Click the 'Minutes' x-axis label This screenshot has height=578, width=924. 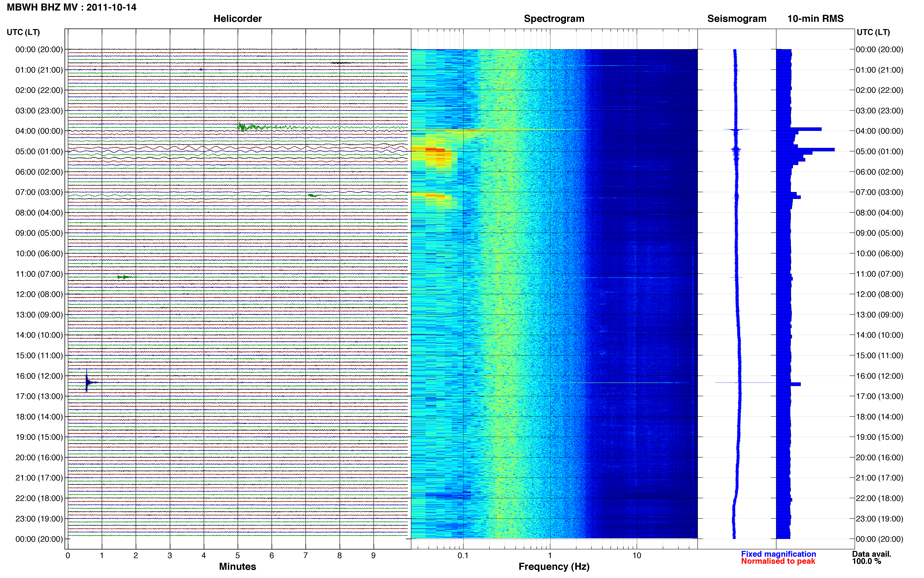pos(238,566)
